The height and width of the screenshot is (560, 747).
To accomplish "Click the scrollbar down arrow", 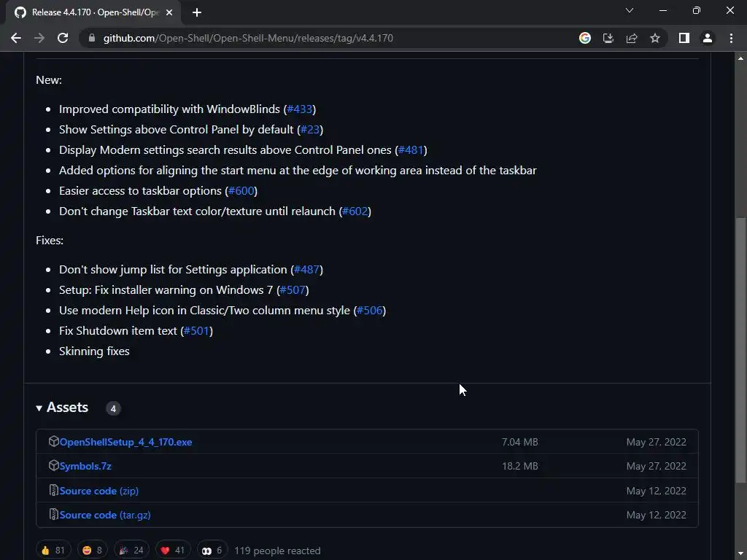I will click(740, 554).
